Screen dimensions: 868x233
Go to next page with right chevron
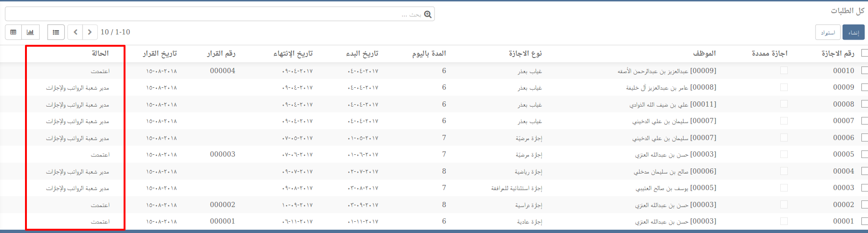point(90,32)
